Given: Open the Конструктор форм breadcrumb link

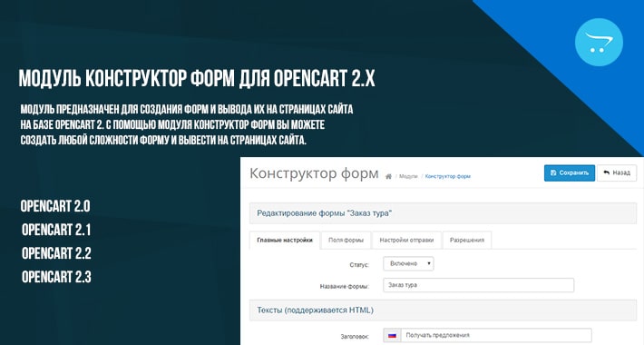Looking at the screenshot, I should 448,176.
